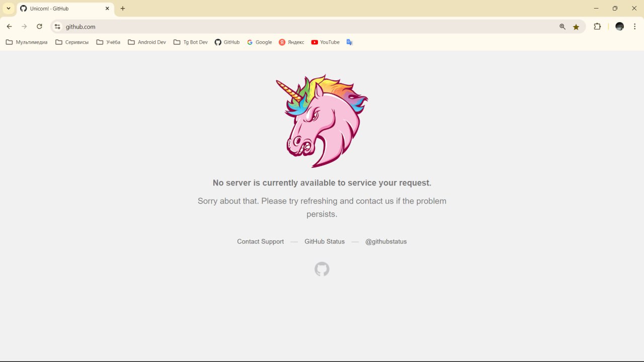The width and height of the screenshot is (644, 362).
Task: Open the tab search dropdown
Action: [x=8, y=9]
